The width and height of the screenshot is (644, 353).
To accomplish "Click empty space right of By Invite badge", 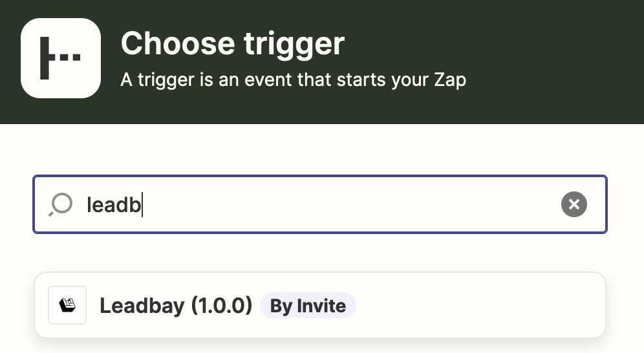I will point(478,306).
